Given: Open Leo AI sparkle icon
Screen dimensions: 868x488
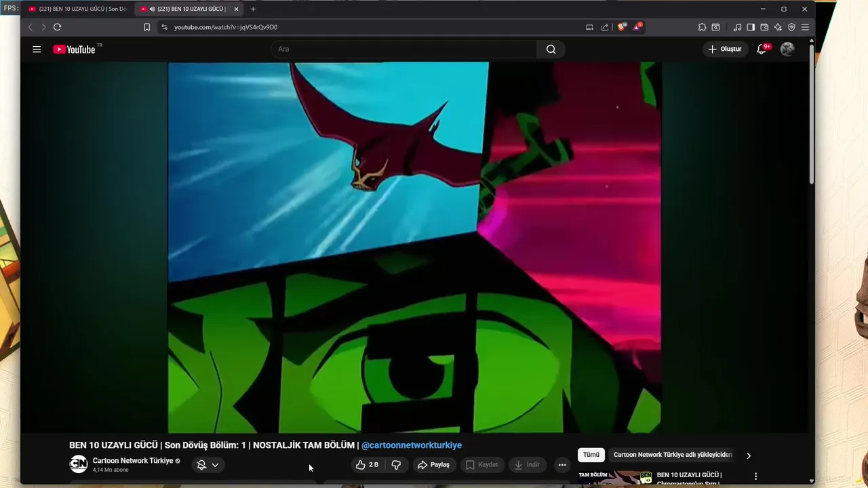Looking at the screenshot, I should click(x=778, y=27).
